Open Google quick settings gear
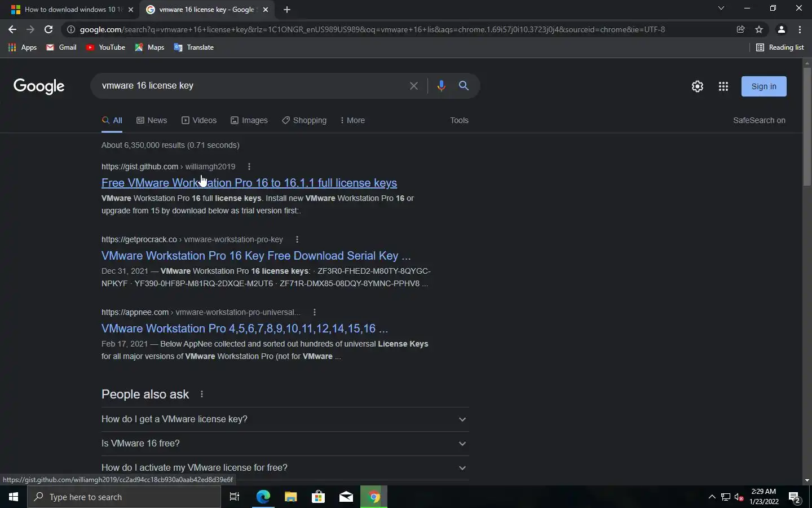812x508 pixels. click(x=698, y=86)
